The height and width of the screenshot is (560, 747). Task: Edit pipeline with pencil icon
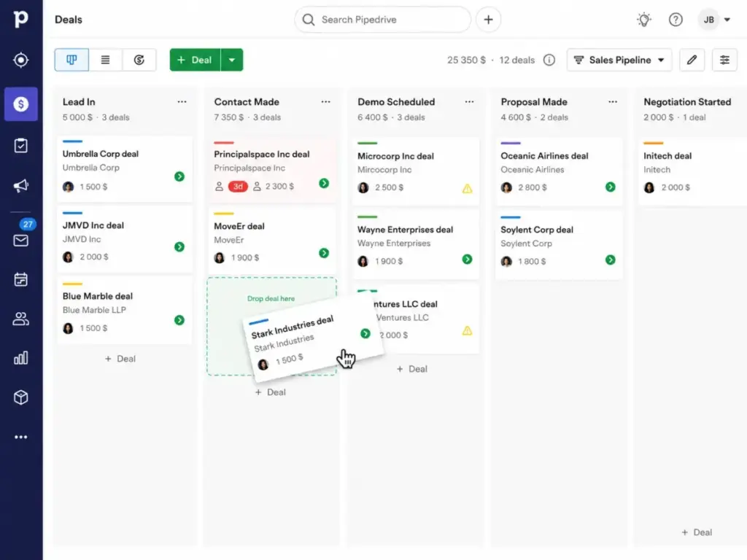point(692,60)
